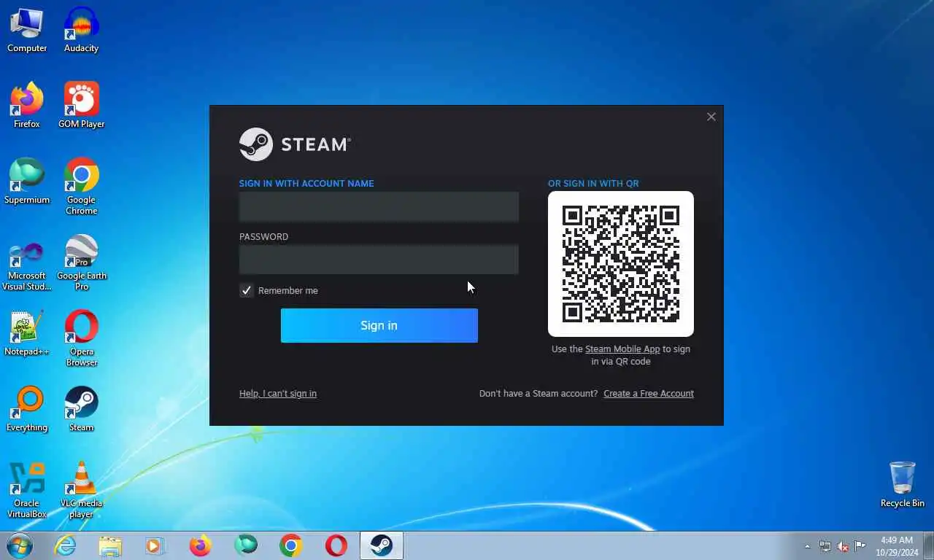The image size is (934, 560).
Task: Click the Sign in button
Action: (379, 325)
